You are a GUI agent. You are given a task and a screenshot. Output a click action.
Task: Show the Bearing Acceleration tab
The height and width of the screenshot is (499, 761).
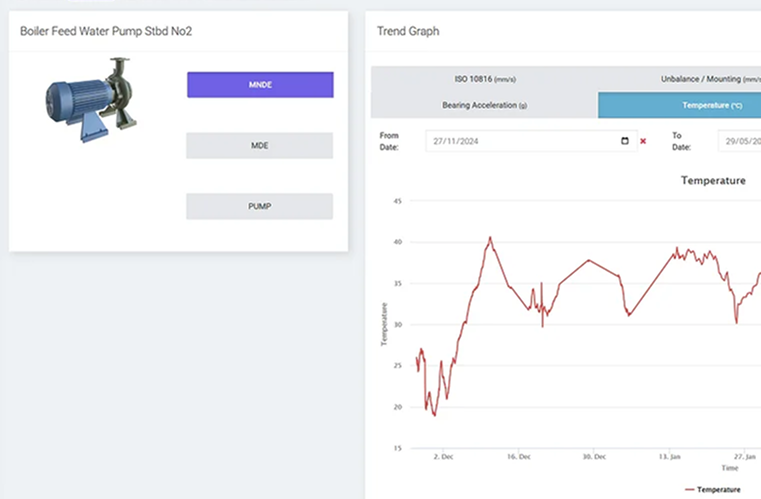click(x=484, y=104)
